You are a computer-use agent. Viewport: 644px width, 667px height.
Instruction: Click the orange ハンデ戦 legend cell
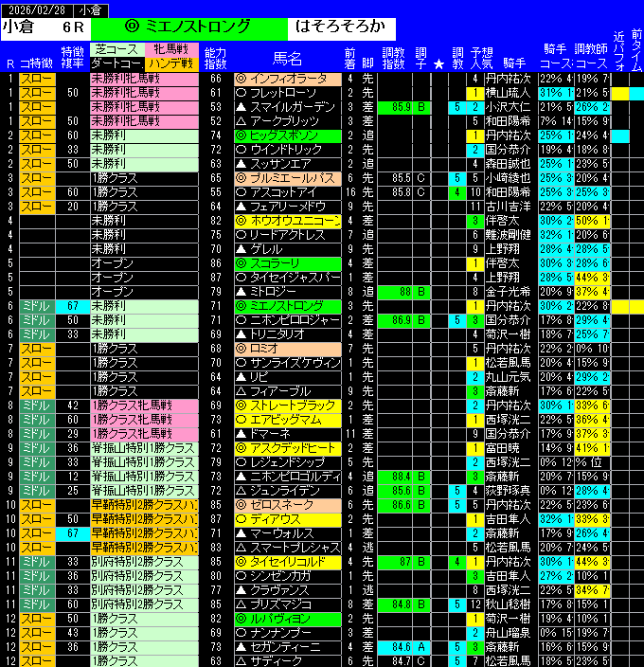[171, 64]
